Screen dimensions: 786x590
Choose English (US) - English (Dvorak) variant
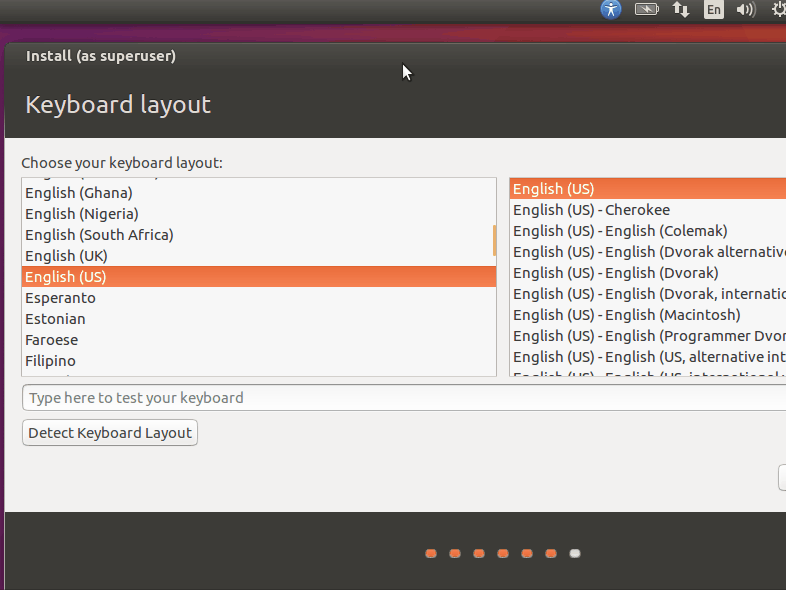pos(648,273)
